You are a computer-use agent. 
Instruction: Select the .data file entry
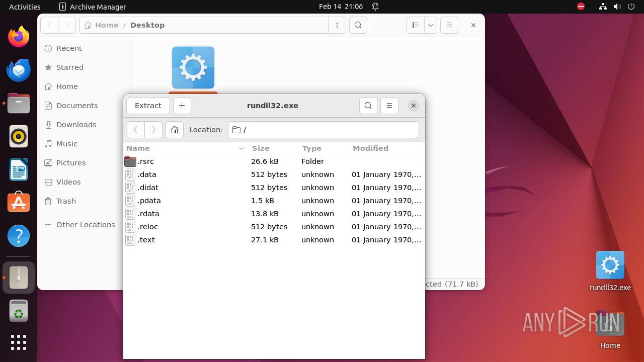point(274,174)
